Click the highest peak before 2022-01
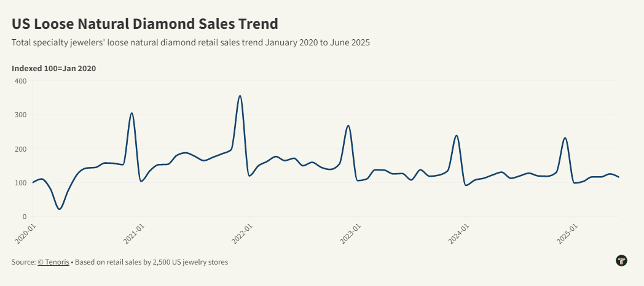This screenshot has width=644, height=286. coord(240,96)
